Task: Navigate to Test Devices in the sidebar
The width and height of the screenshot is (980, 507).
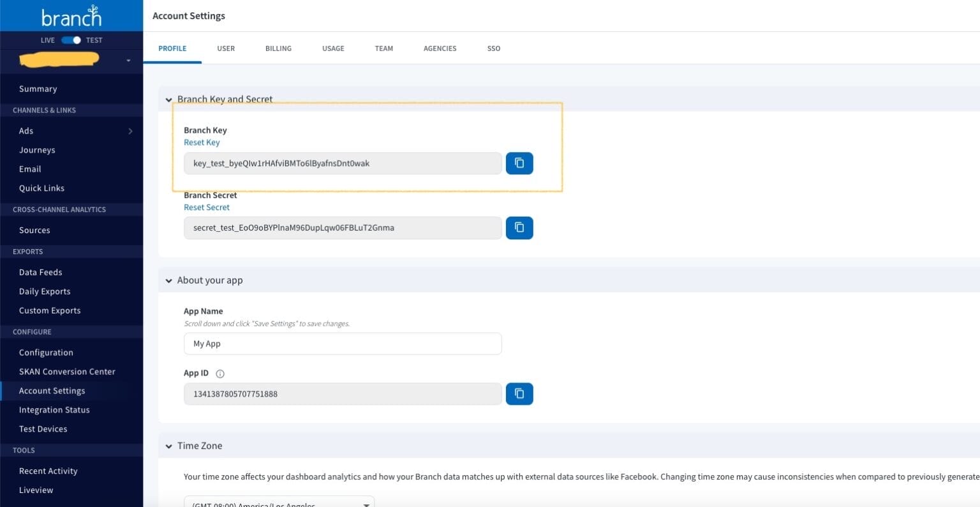Action: (x=43, y=428)
